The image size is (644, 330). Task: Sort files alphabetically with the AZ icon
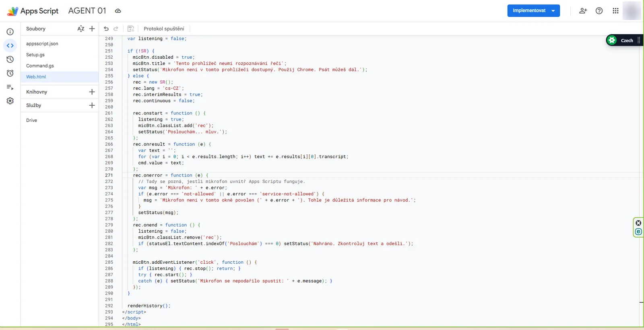pyautogui.click(x=81, y=29)
